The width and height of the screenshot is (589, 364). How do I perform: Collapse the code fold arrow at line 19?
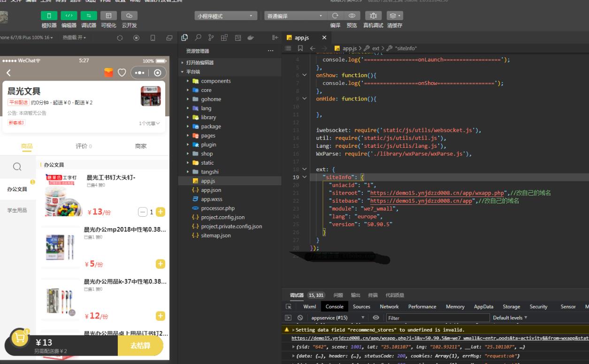[x=305, y=177]
